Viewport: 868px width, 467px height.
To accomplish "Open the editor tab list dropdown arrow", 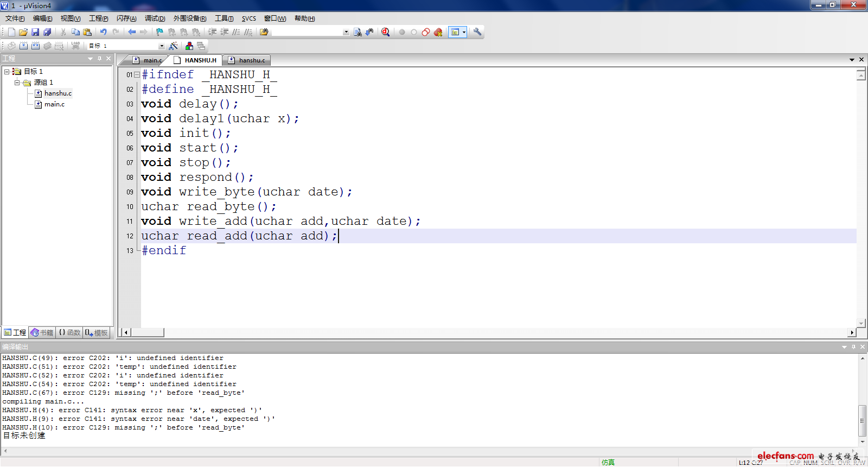I will [x=852, y=60].
